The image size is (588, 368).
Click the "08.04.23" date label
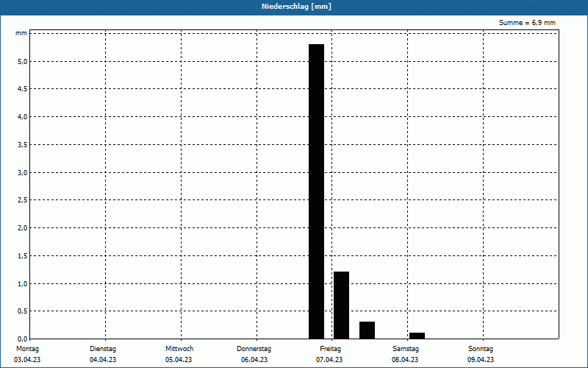[405, 360]
